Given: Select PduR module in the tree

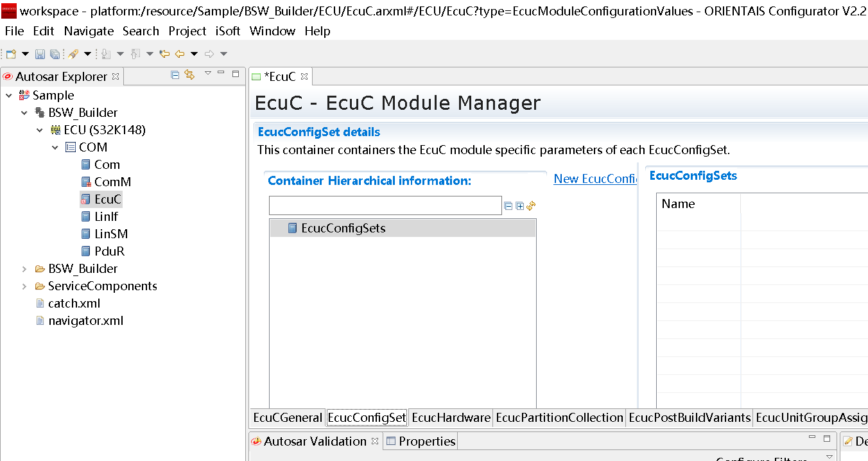Looking at the screenshot, I should coord(109,252).
